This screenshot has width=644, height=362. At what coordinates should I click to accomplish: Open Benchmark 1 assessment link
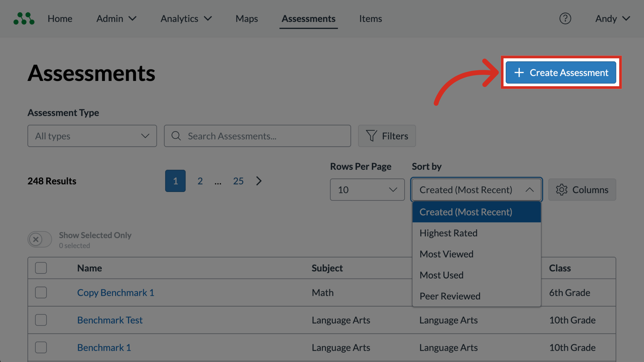click(x=104, y=348)
